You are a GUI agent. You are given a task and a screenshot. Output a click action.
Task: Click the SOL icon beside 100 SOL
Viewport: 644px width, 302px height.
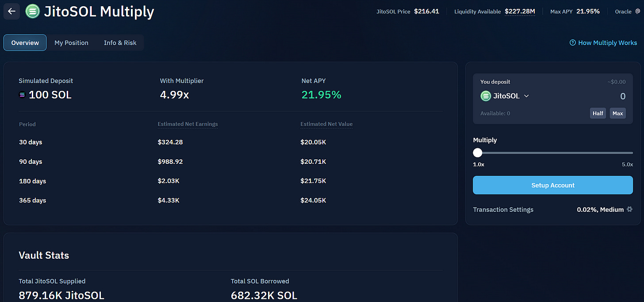(23, 95)
